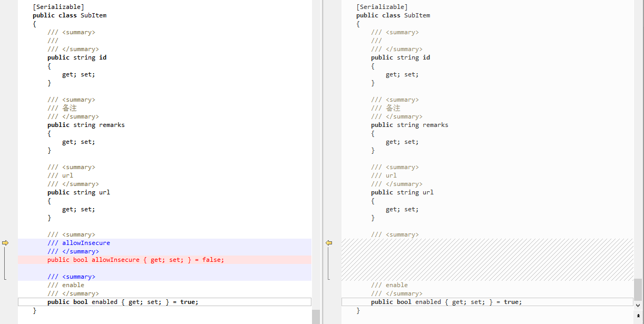The image size is (644, 324).
Task: Select the red allowInsecure property line
Action: (135, 260)
